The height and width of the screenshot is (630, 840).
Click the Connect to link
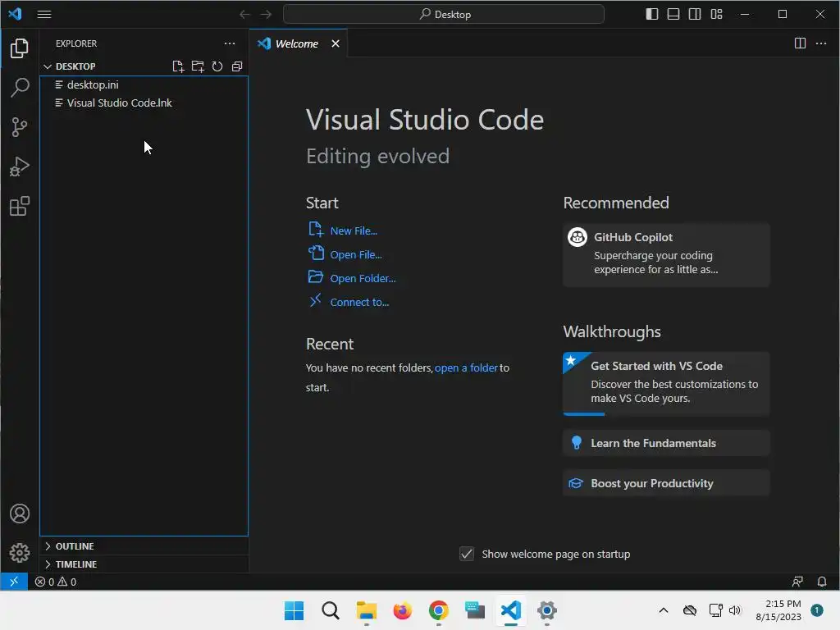coord(359,302)
